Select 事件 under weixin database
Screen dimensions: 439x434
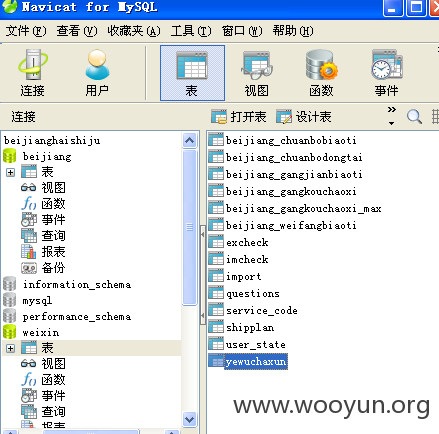pos(43,396)
